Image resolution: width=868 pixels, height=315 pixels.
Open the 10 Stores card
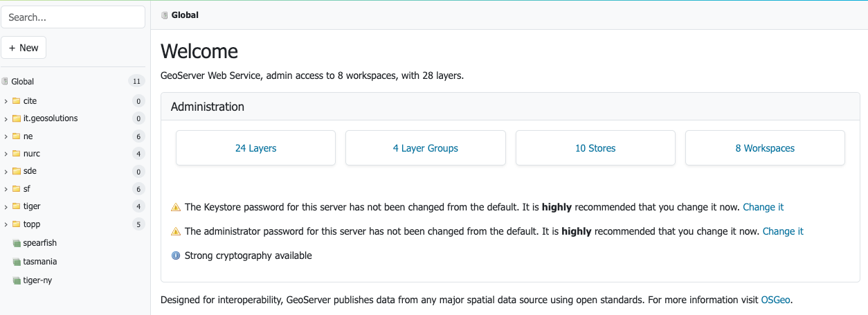point(595,148)
